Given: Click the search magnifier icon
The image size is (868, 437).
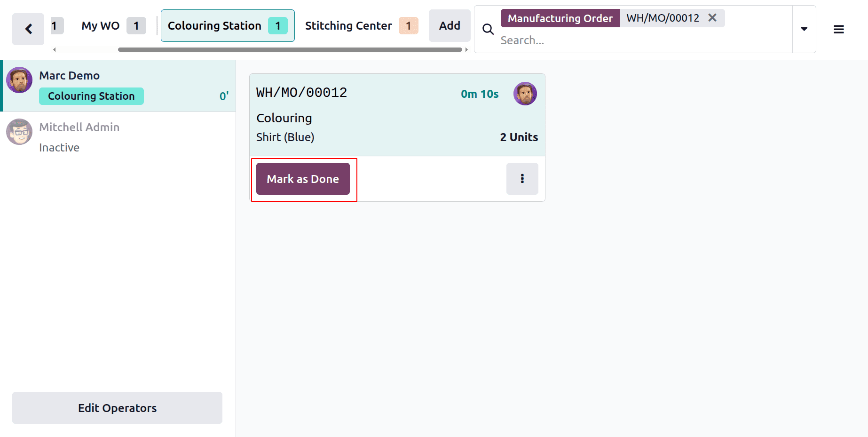Looking at the screenshot, I should (488, 29).
